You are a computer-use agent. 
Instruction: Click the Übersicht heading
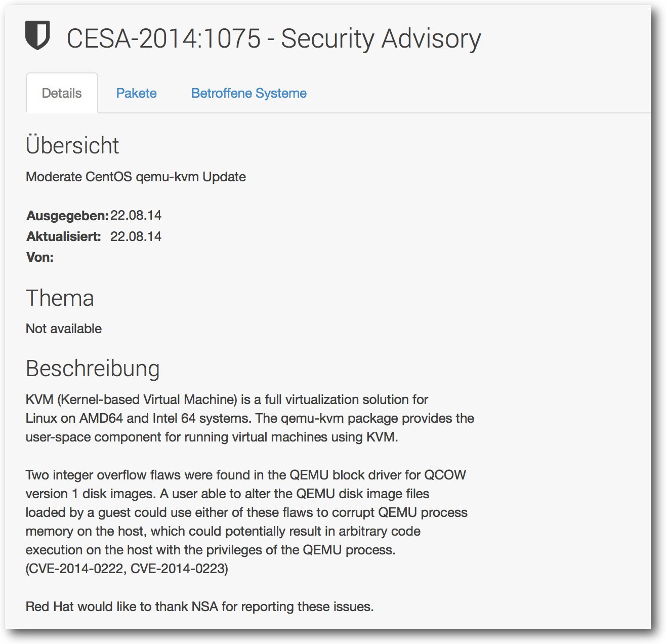click(72, 145)
